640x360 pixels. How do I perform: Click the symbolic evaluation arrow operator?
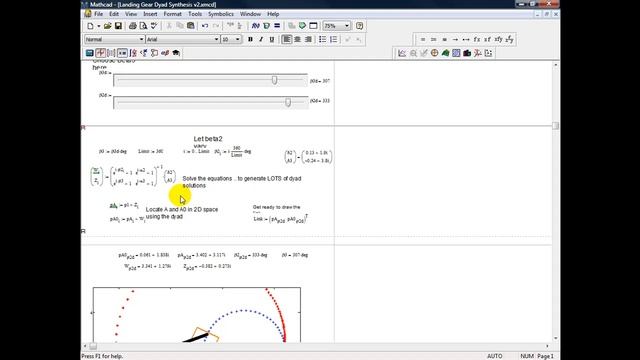coord(455,40)
